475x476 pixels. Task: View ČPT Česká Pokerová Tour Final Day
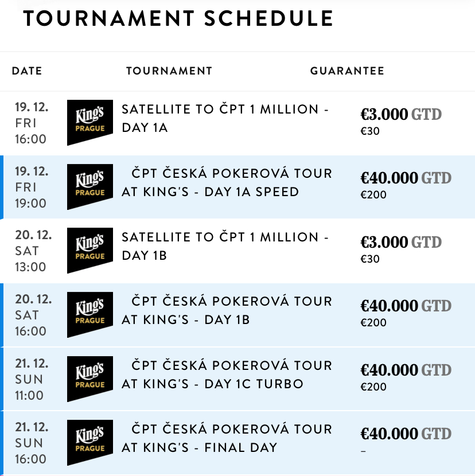pyautogui.click(x=227, y=438)
